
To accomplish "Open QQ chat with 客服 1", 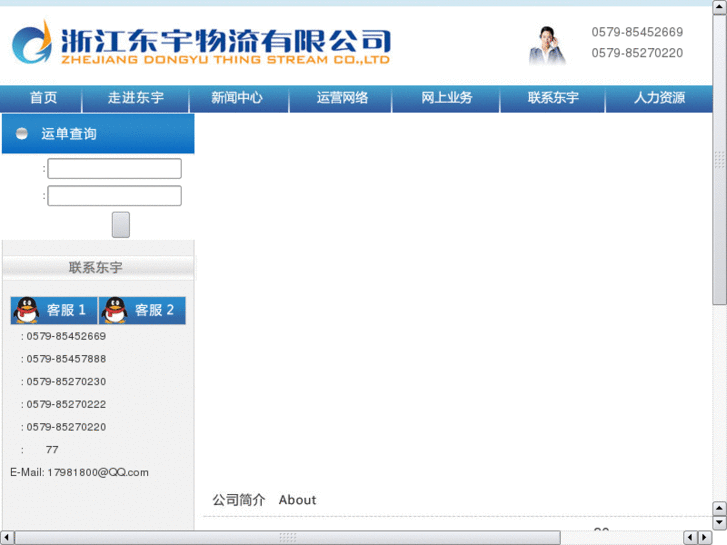I will click(54, 310).
